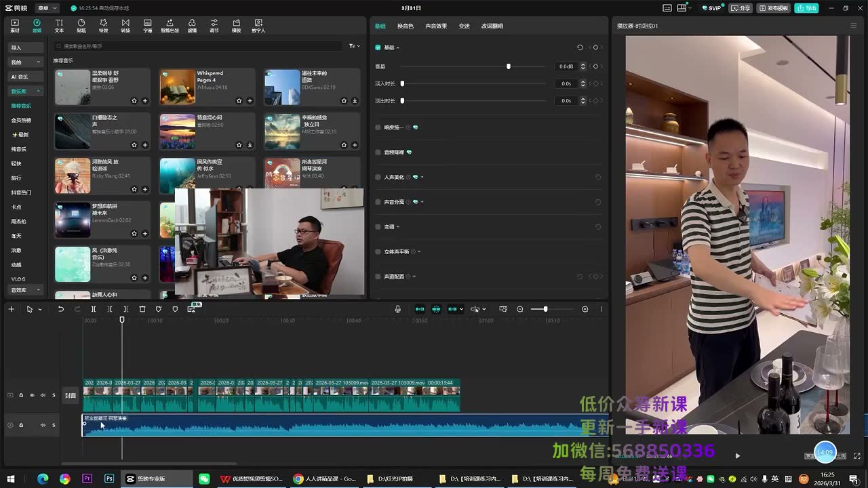Click the microphone record icon above timeline

(x=398, y=309)
